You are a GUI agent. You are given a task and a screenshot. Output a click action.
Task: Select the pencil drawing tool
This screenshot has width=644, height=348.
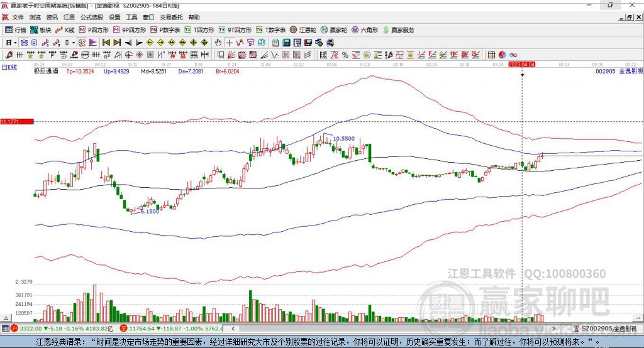9,55
